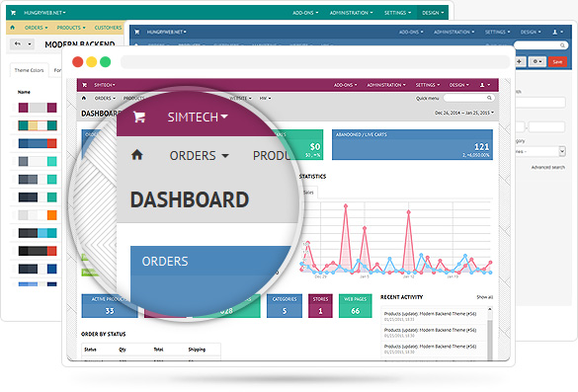Click the shopping cart icon in teal header
The image size is (578, 392).
pyautogui.click(x=13, y=13)
